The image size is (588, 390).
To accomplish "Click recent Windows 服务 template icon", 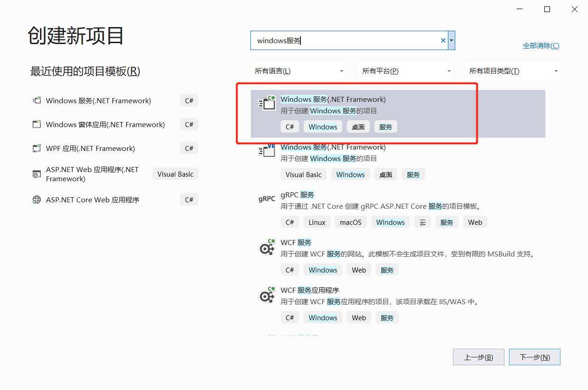I will pyautogui.click(x=37, y=100).
